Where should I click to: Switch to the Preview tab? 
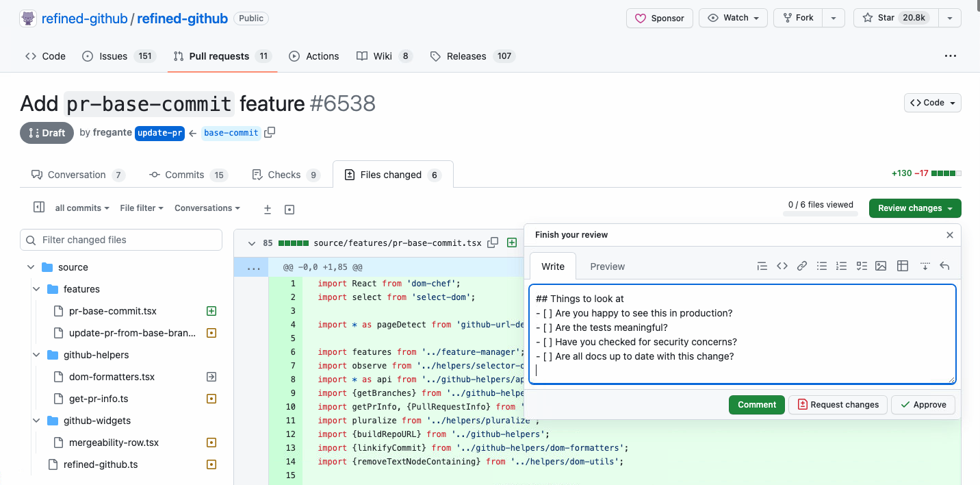pyautogui.click(x=607, y=266)
